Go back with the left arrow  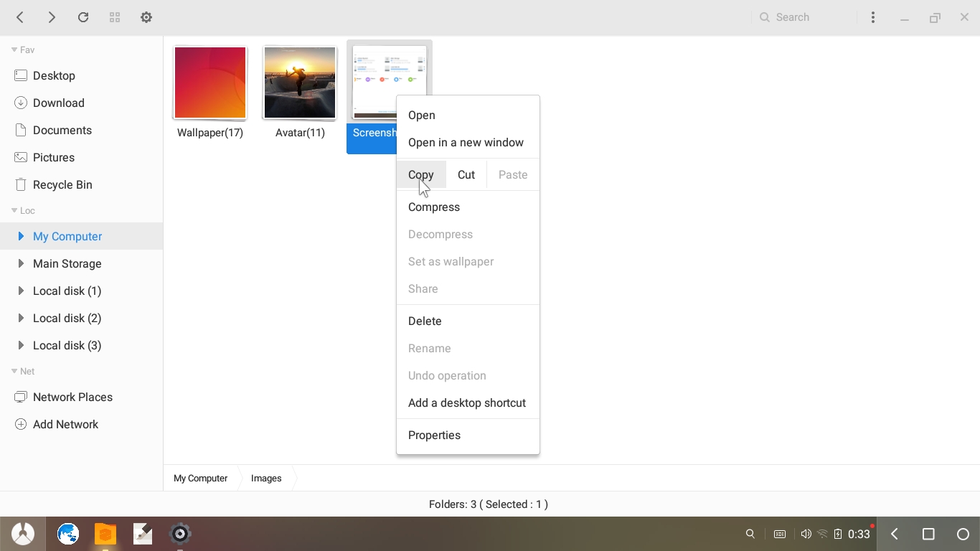pyautogui.click(x=20, y=17)
